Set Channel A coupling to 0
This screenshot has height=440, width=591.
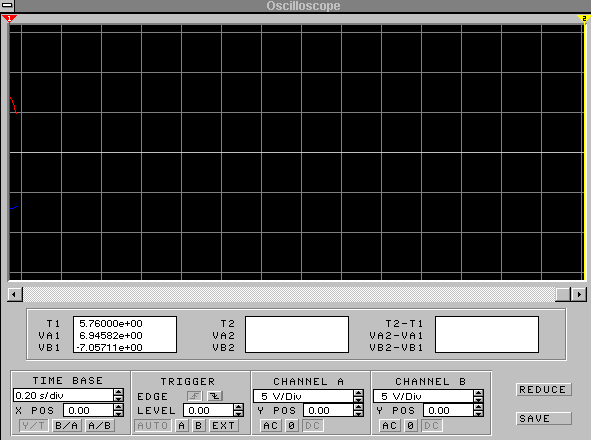(x=291, y=426)
